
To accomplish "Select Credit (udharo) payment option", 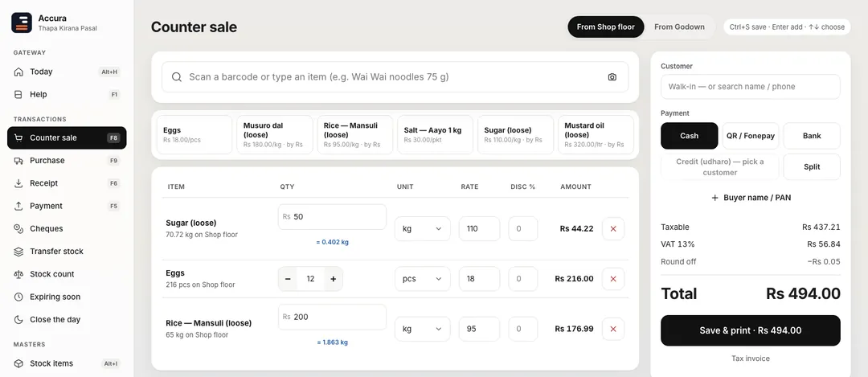I will [x=719, y=166].
